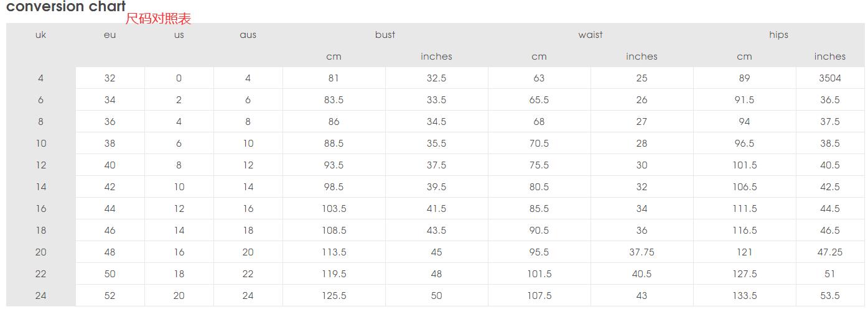Select the 'eu' column header
Image resolution: width=868 pixels, height=312 pixels.
pos(110,35)
